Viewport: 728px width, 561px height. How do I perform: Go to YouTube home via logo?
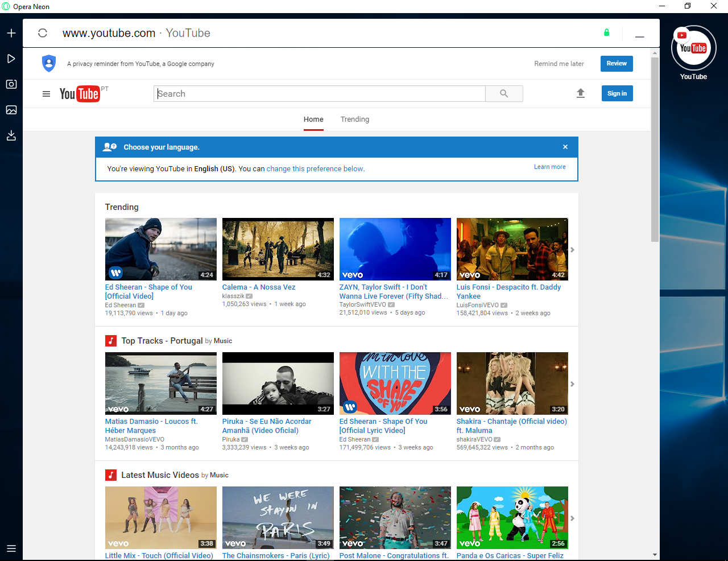80,94
